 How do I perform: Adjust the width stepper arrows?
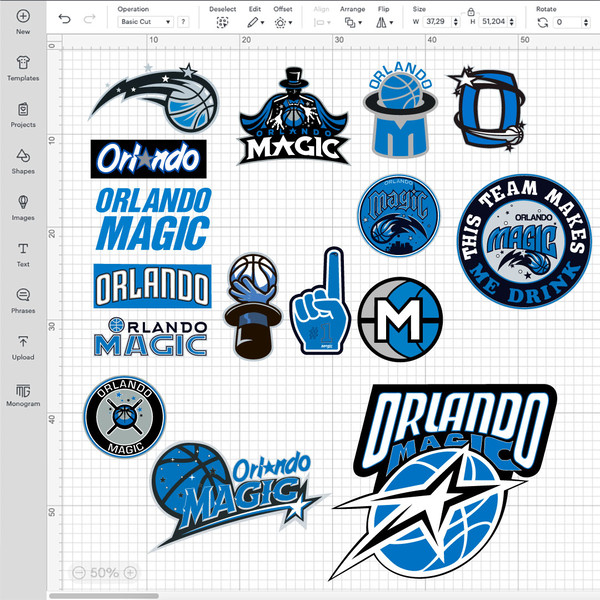(x=456, y=22)
